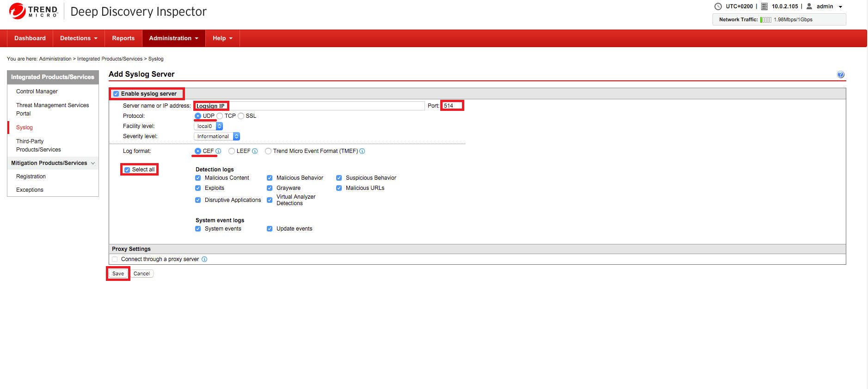868x389 pixels.
Task: Choose Trend Micro Event Format option
Action: [268, 151]
